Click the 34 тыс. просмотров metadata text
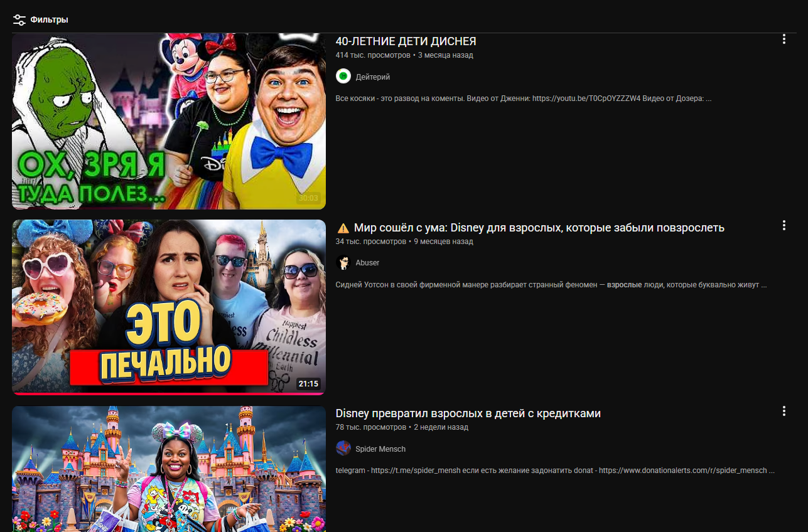 coord(371,242)
